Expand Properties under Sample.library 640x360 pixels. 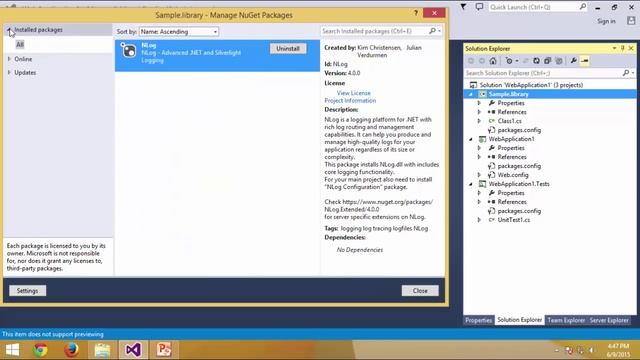coord(479,103)
